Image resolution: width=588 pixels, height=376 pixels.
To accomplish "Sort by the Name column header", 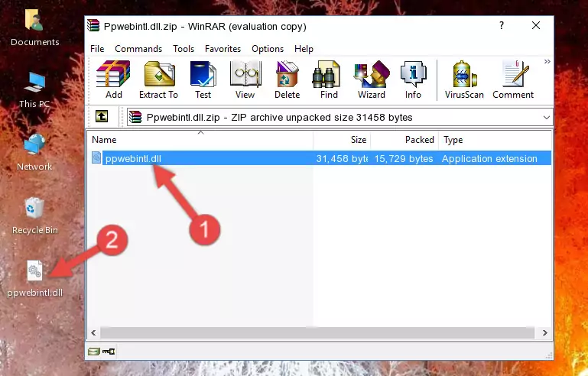I will click(x=200, y=140).
